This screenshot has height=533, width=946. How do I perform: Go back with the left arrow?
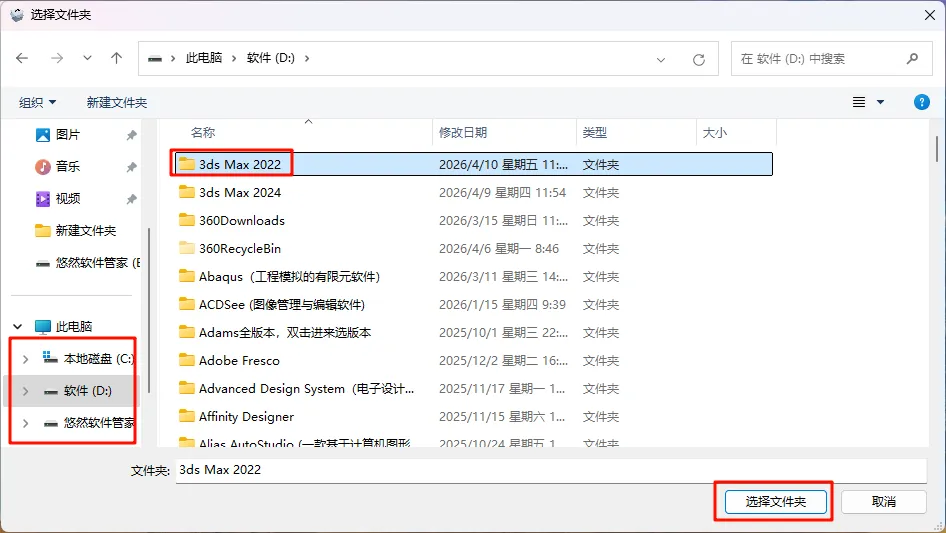point(22,58)
